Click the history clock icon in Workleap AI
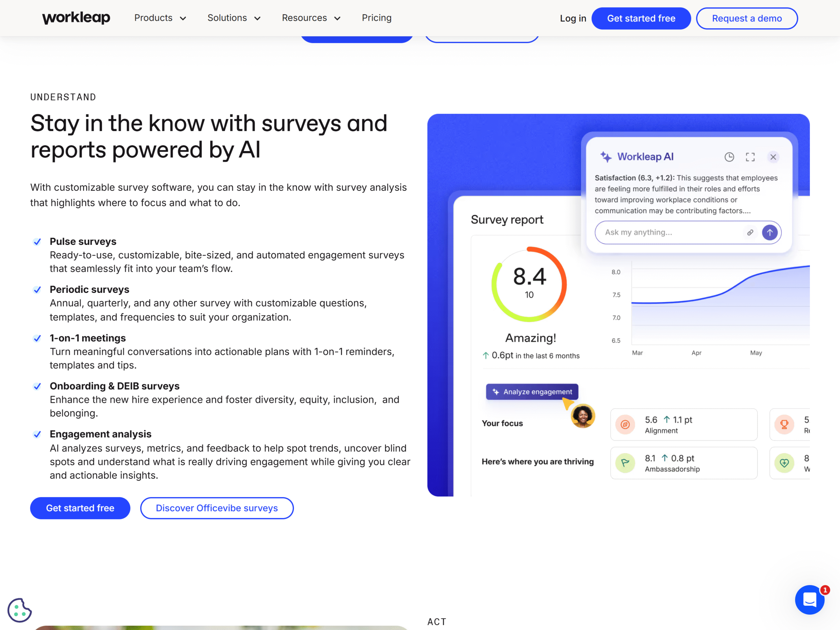This screenshot has height=630, width=840. tap(729, 157)
